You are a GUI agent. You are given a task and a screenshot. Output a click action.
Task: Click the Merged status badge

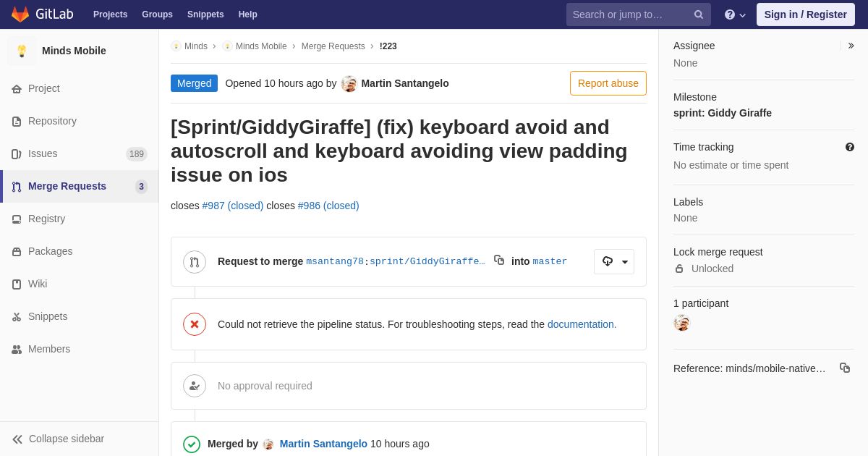pos(194,83)
